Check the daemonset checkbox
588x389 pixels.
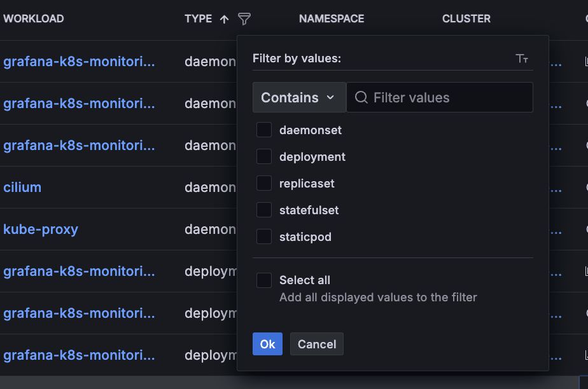pyautogui.click(x=264, y=130)
